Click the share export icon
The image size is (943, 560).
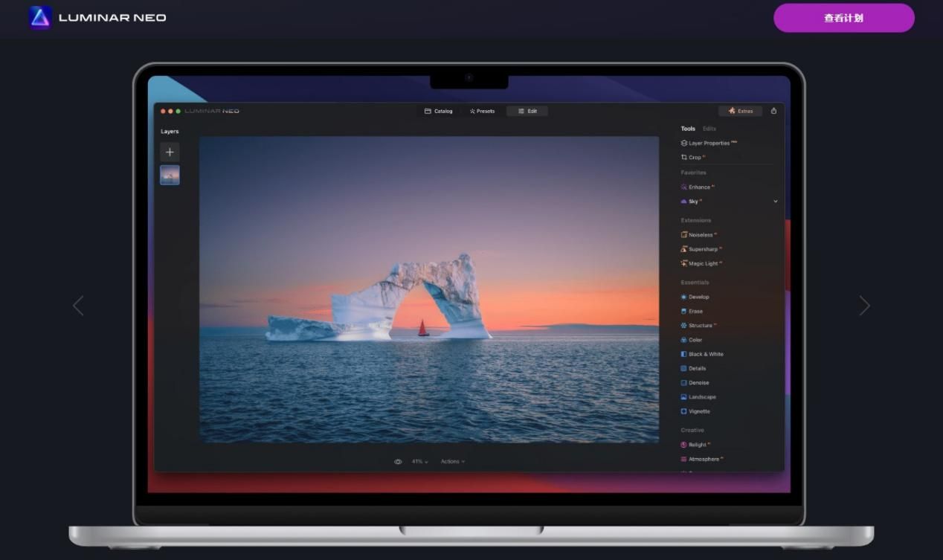(x=773, y=111)
